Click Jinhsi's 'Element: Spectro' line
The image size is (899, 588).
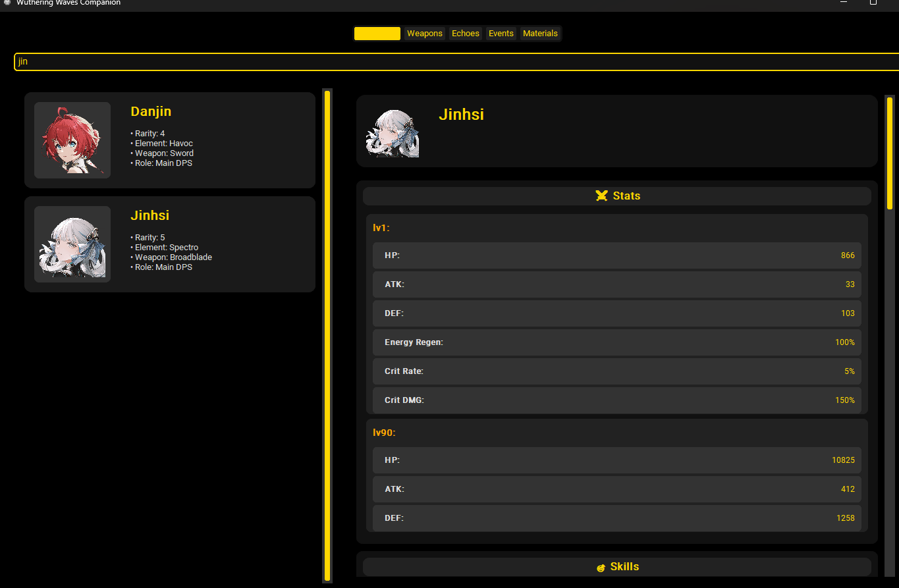tap(165, 248)
